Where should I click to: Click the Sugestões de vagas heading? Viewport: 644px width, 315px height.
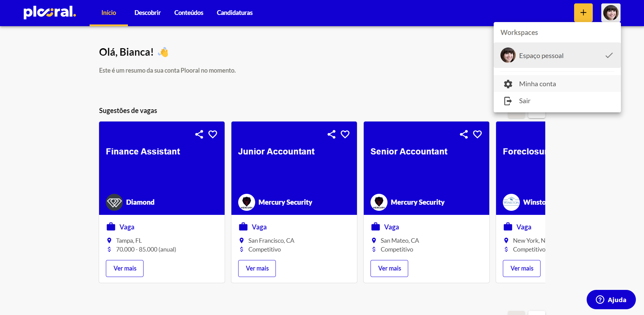[x=128, y=111]
